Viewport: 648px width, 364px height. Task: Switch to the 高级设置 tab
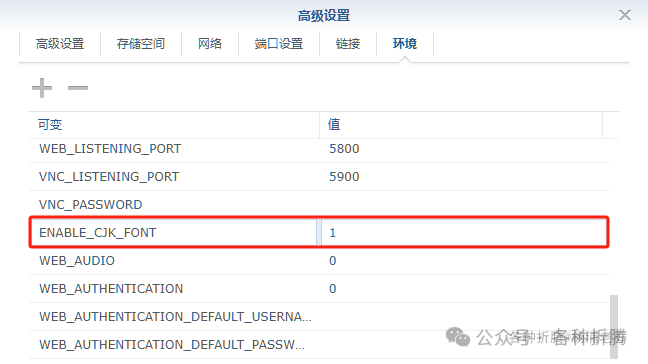tap(60, 43)
